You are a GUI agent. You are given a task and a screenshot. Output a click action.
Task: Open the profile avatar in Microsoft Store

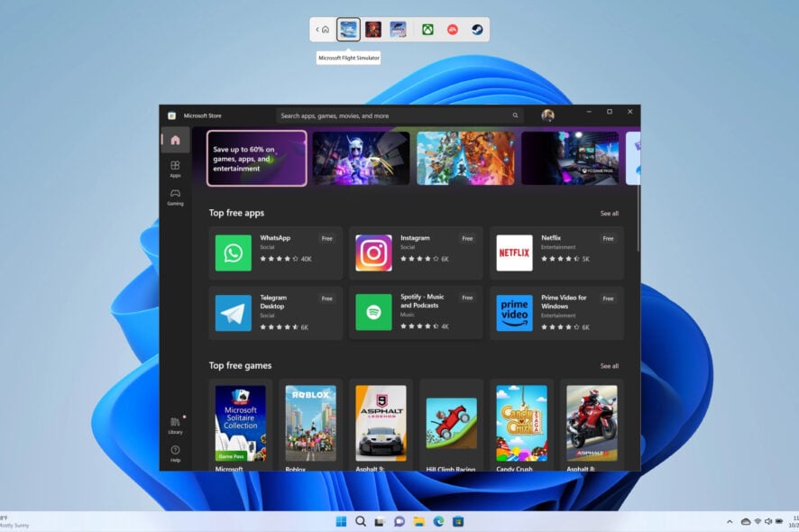pos(547,115)
